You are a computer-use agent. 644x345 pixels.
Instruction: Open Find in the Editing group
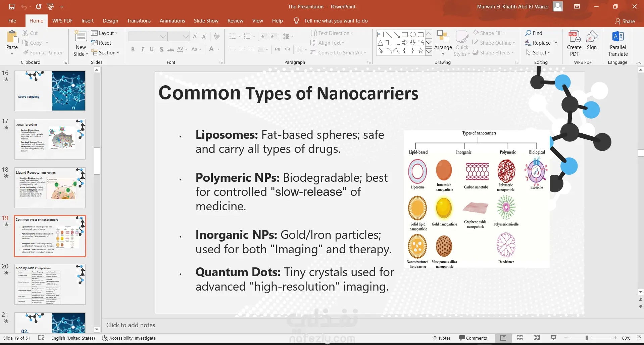click(534, 33)
